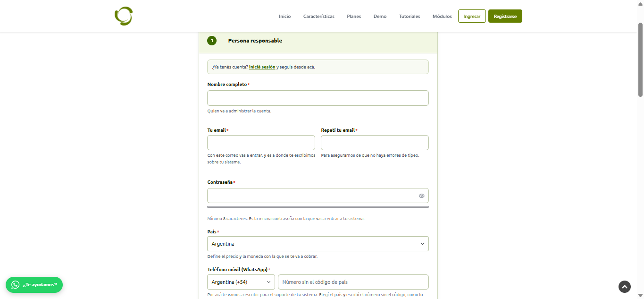The image size is (644, 299).
Task: Follow the Iniciá sesión link
Action: (x=262, y=67)
